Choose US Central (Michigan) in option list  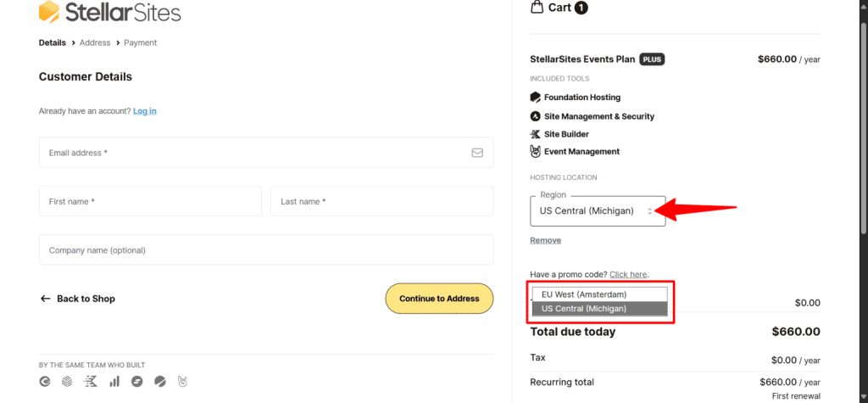click(599, 309)
